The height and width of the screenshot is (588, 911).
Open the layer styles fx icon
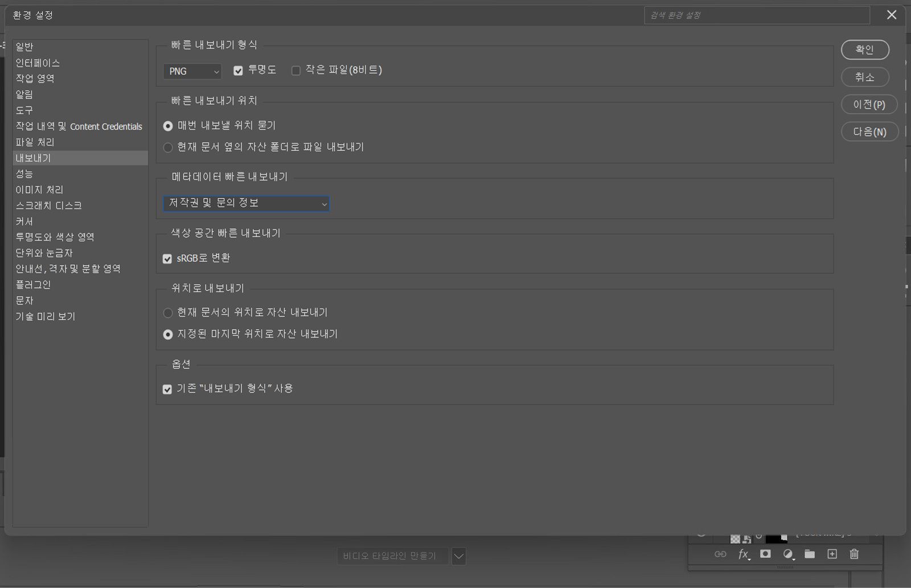(742, 554)
